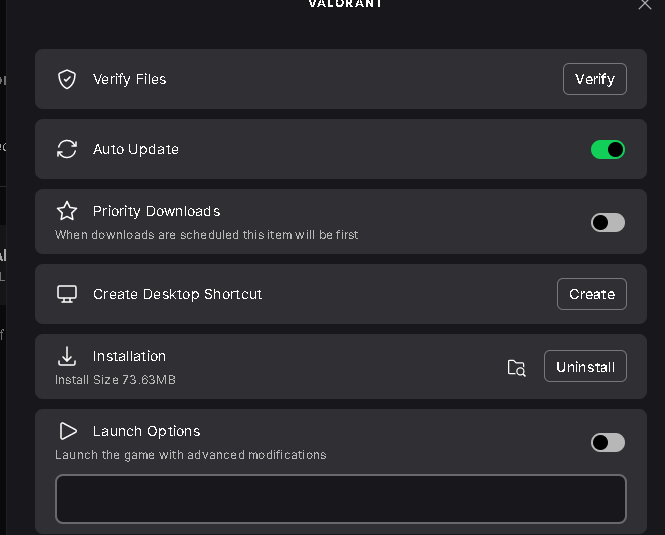The image size is (665, 535).
Task: Click the Installation download icon
Action: pos(67,356)
